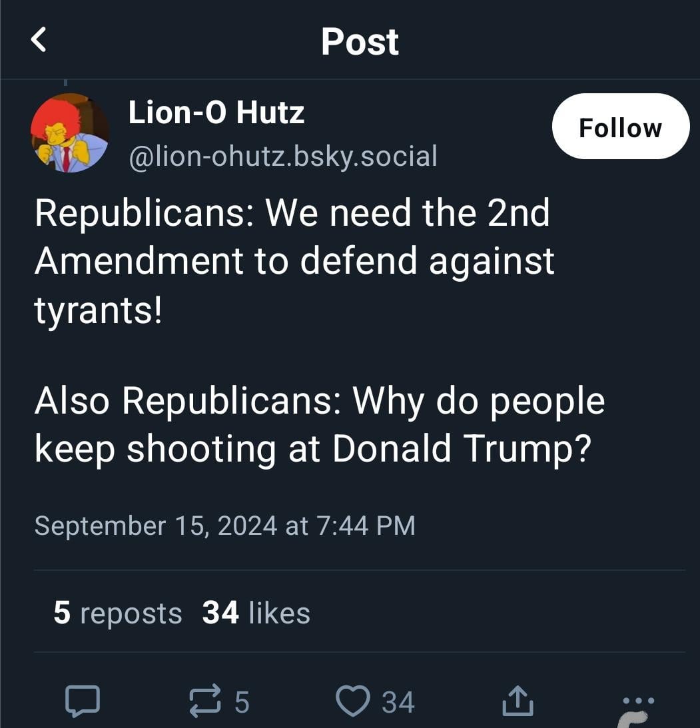Screen dimensions: 700x728
Task: Click the Lion-O Hutz display name
Action: pyautogui.click(x=216, y=113)
